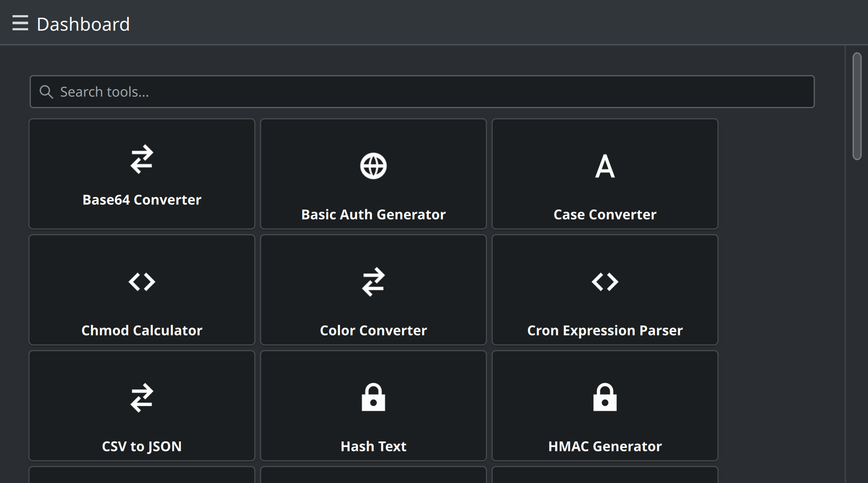Click the HMAC Generator padlock icon

point(605,397)
